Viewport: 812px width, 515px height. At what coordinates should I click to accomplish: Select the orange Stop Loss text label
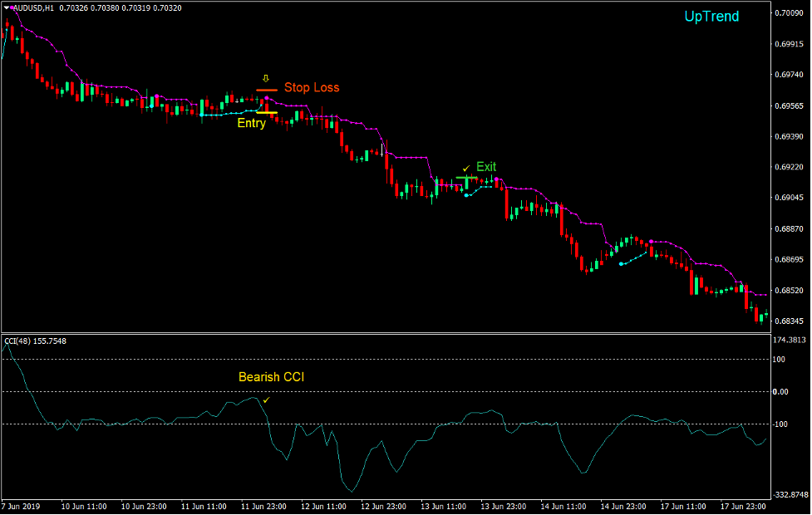click(312, 87)
